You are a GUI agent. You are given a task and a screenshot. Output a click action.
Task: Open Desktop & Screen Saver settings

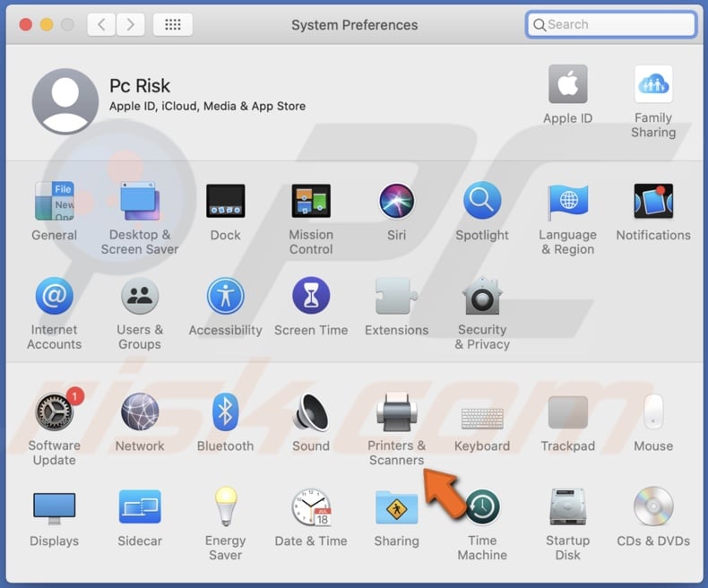tap(140, 203)
